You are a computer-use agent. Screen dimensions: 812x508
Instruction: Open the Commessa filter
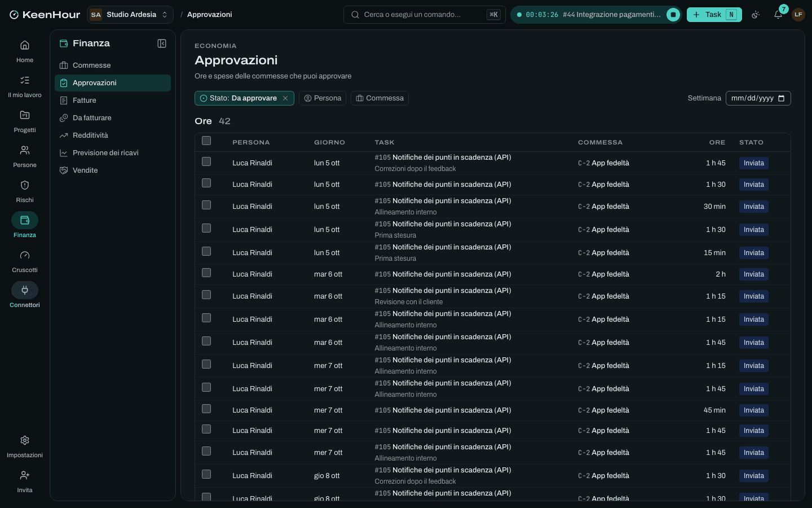coord(379,98)
